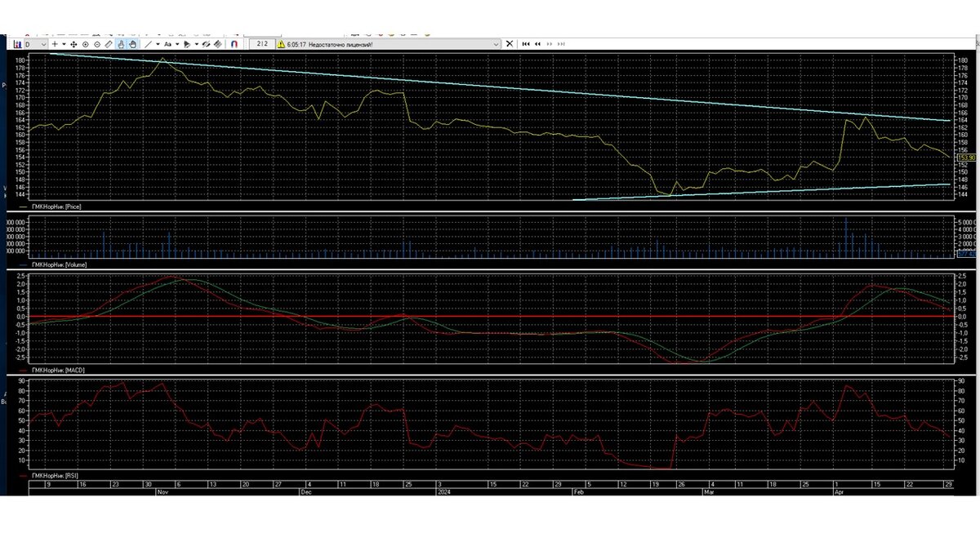Click the Apr month label on time axis
The width and height of the screenshot is (980, 551).
pyautogui.click(x=838, y=492)
